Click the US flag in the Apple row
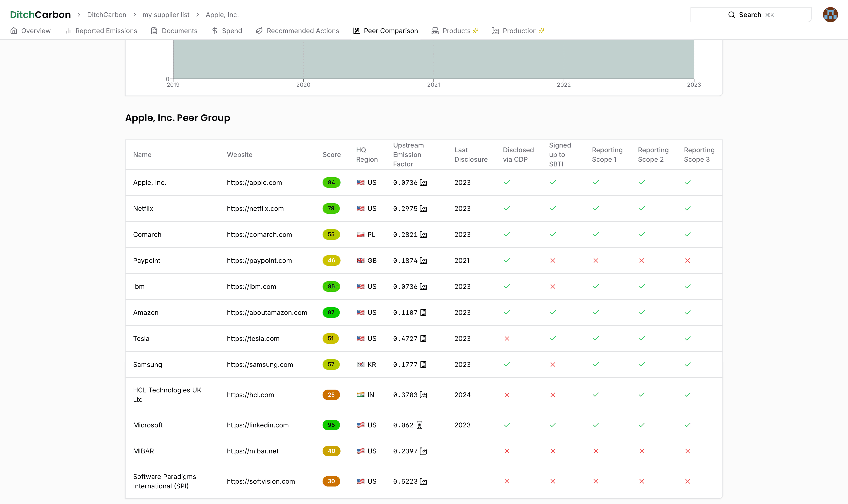Image resolution: width=848 pixels, height=504 pixels. pyautogui.click(x=360, y=183)
